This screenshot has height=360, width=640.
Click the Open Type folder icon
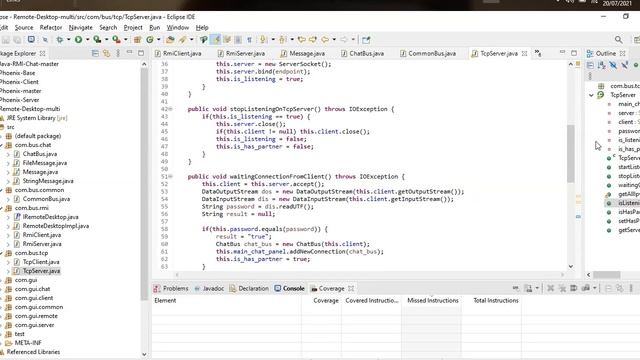170,40
